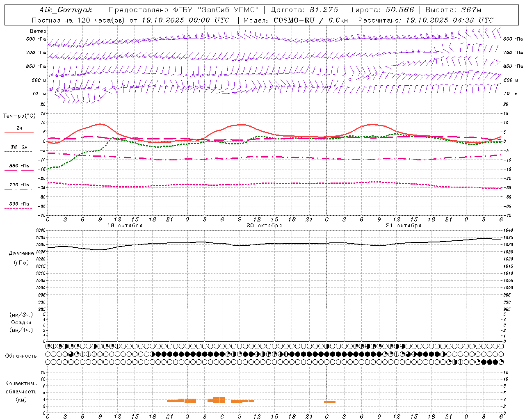Select the latitude value Широта: 50.566
Screen dimensions: 525x420
coord(381,10)
